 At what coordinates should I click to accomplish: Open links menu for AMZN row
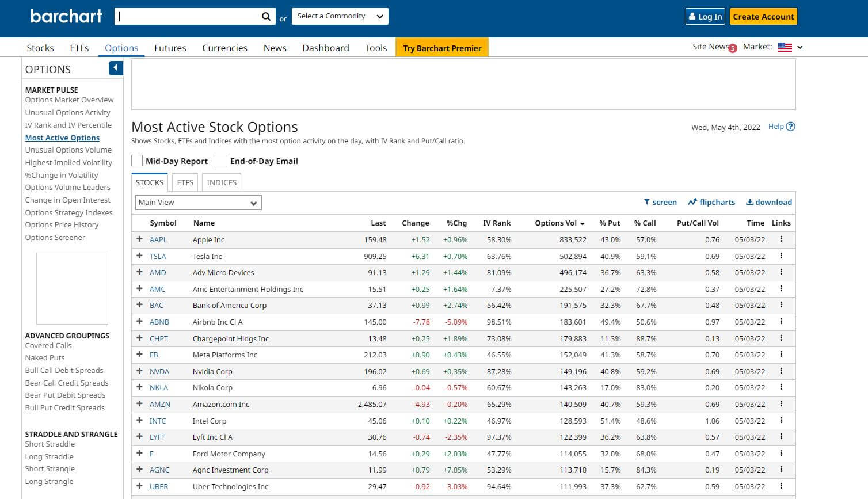781,404
